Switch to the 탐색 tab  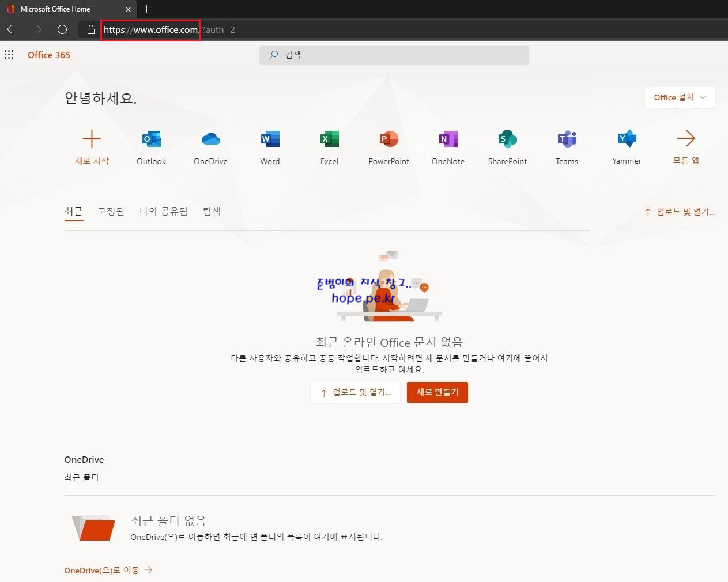coord(212,211)
